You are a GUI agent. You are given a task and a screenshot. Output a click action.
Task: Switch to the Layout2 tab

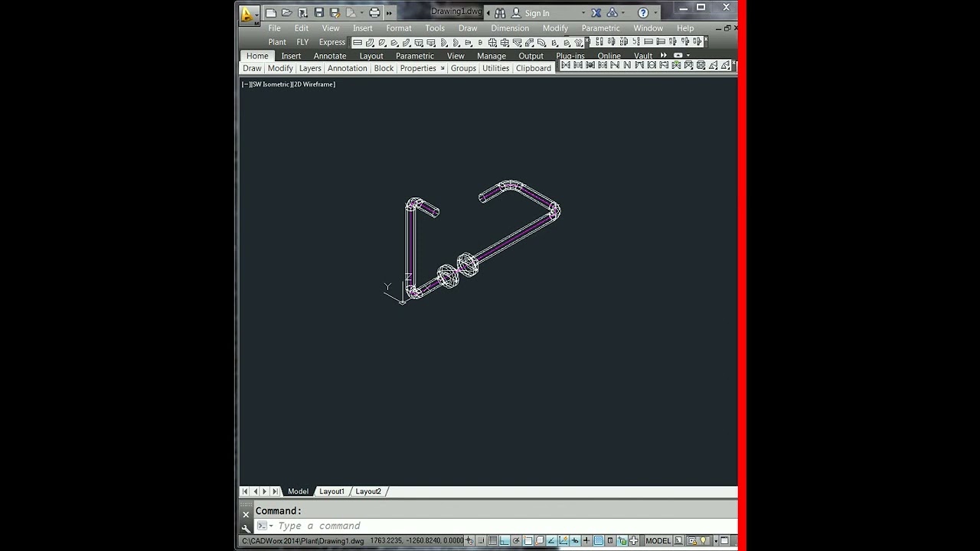[x=368, y=491]
